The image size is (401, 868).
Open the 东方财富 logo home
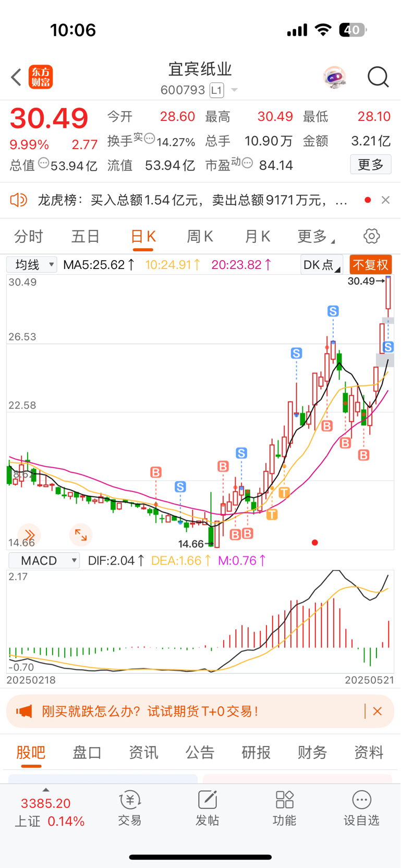point(41,77)
